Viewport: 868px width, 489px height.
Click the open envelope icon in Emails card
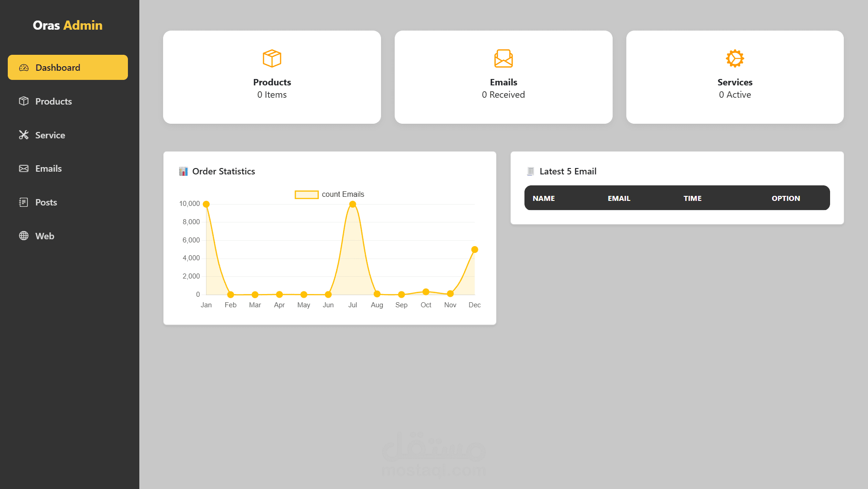click(503, 58)
